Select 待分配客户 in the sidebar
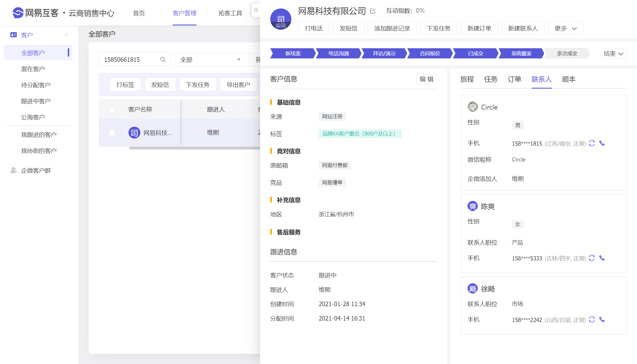This screenshot has width=637, height=364. [36, 85]
